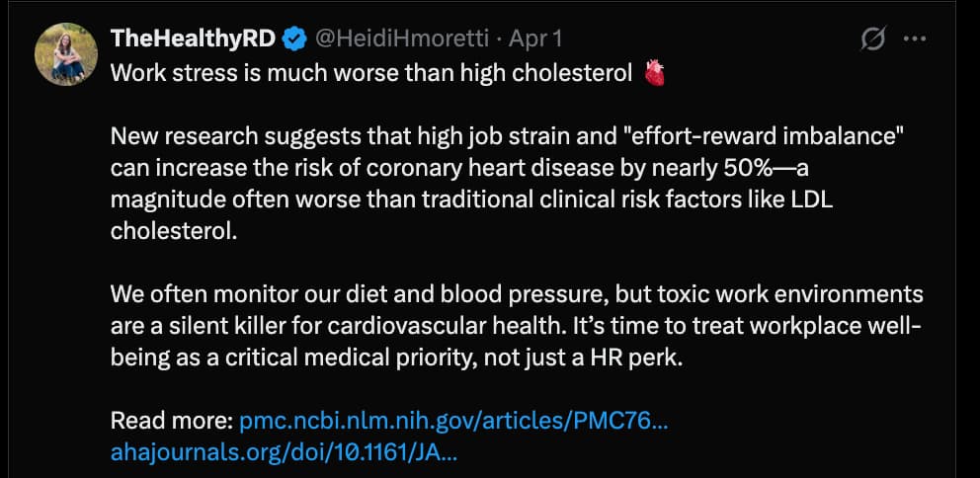Follow the ahajournals.org DOI link
Viewport: 980px width, 478px height.
[x=285, y=451]
